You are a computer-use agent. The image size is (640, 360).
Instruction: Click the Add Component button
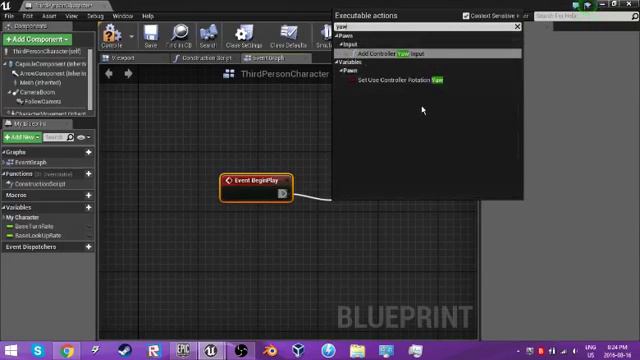coord(37,39)
